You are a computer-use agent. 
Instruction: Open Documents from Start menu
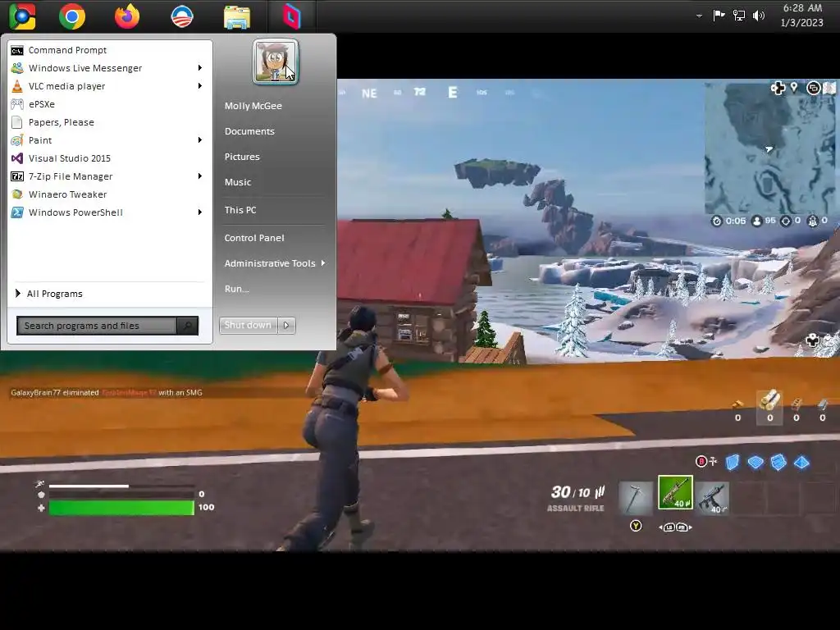click(249, 131)
